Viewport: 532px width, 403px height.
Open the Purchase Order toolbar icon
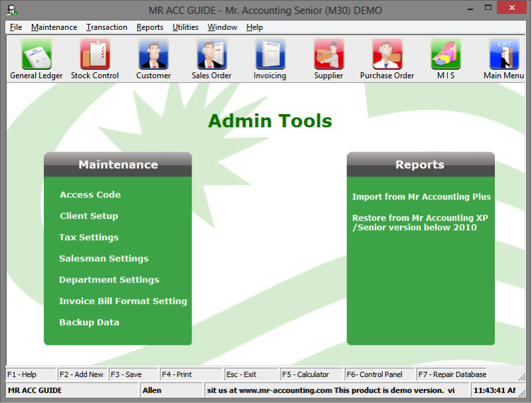pos(387,54)
